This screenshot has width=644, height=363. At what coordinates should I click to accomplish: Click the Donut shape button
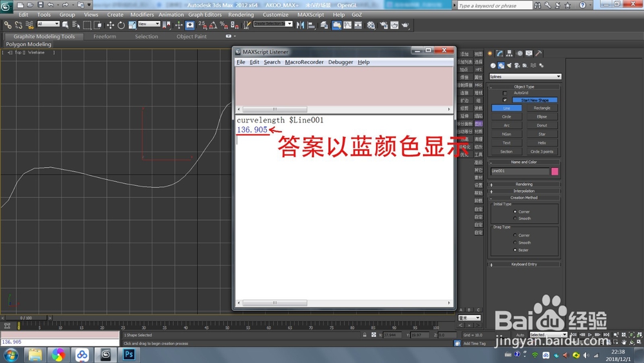point(542,125)
